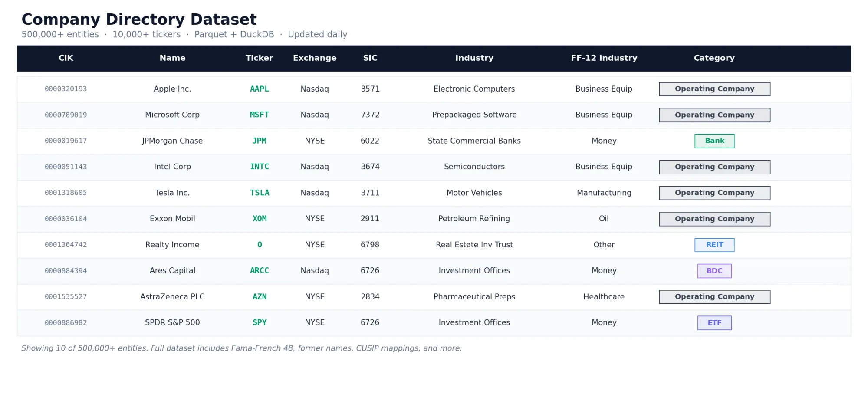Select the Exchange column header
868x417 pixels.
315,58
